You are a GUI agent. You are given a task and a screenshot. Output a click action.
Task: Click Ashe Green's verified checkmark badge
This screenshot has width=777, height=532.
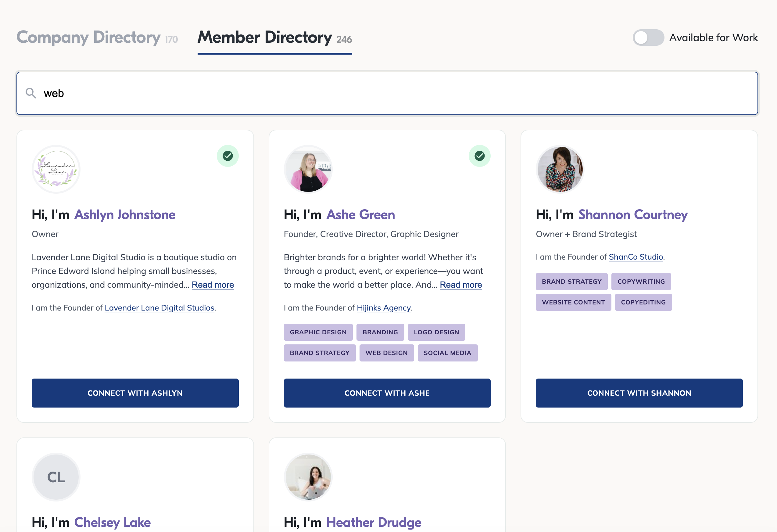(x=479, y=156)
